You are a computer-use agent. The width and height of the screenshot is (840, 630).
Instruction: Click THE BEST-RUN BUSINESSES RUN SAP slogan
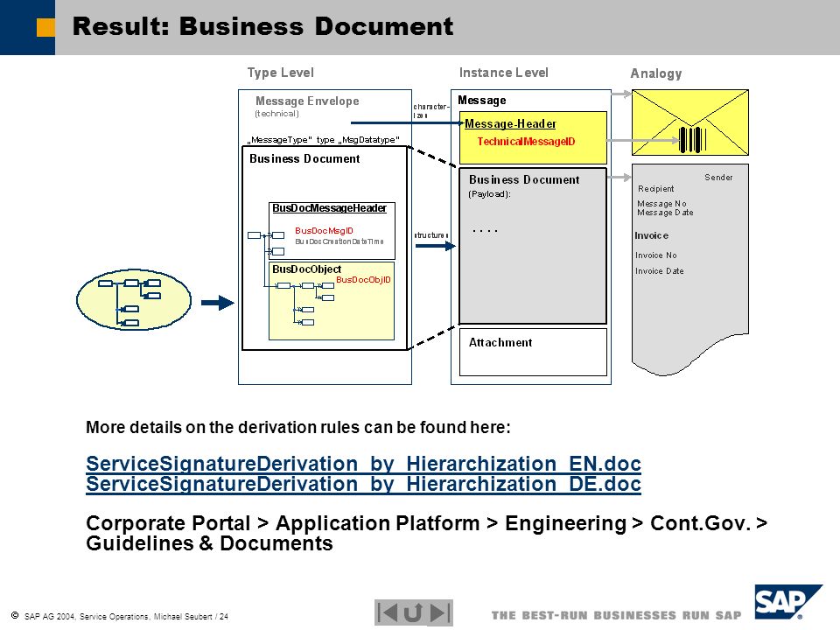(617, 615)
